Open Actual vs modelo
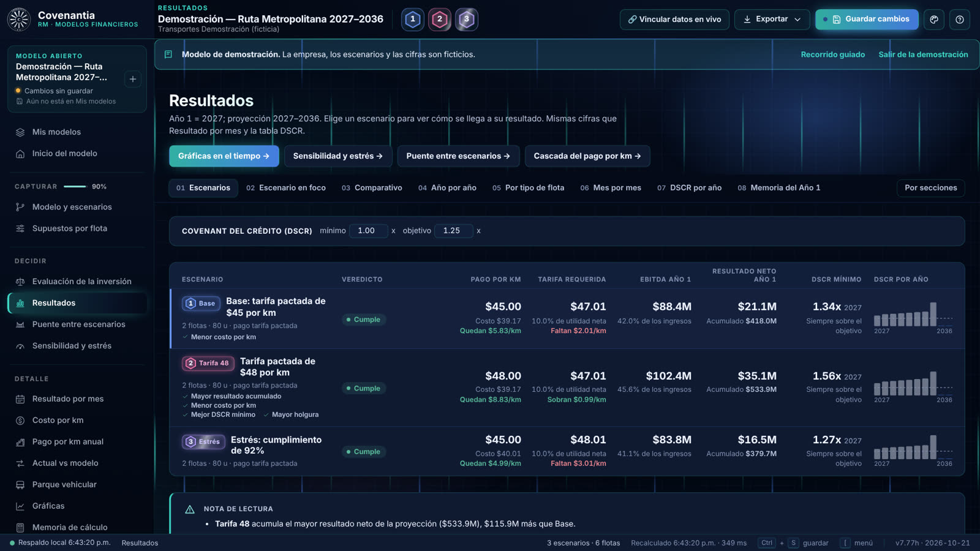 [77, 463]
